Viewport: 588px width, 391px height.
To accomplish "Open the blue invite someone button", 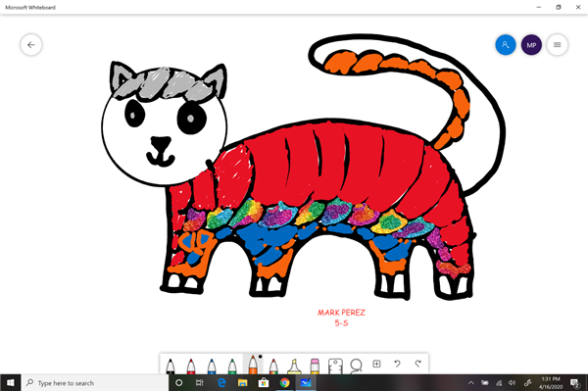I will (x=506, y=45).
